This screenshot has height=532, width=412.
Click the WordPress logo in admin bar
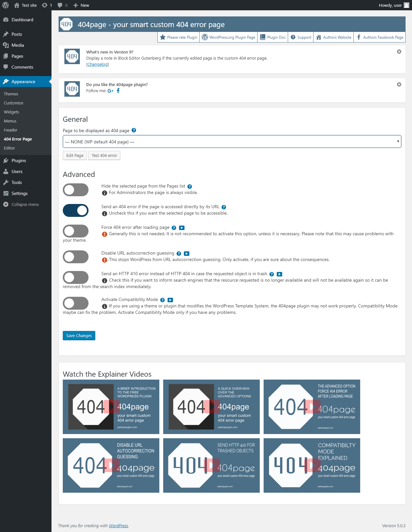point(5,5)
